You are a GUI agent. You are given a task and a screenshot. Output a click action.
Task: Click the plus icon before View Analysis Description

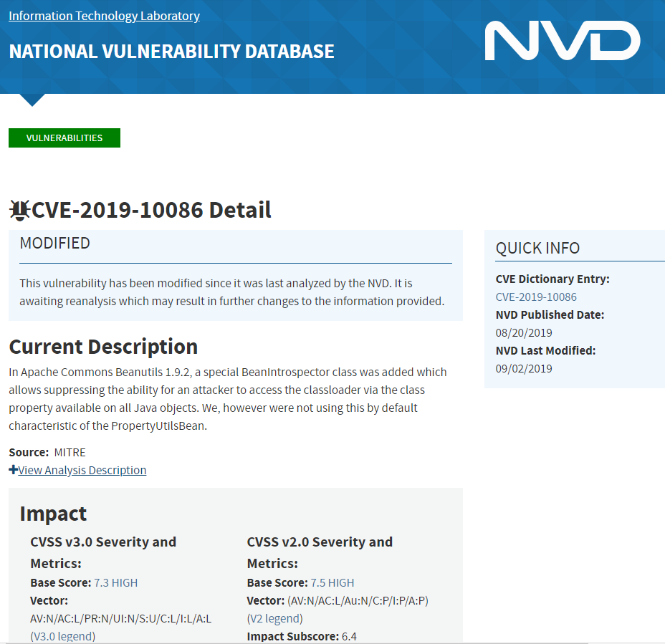(x=13, y=470)
